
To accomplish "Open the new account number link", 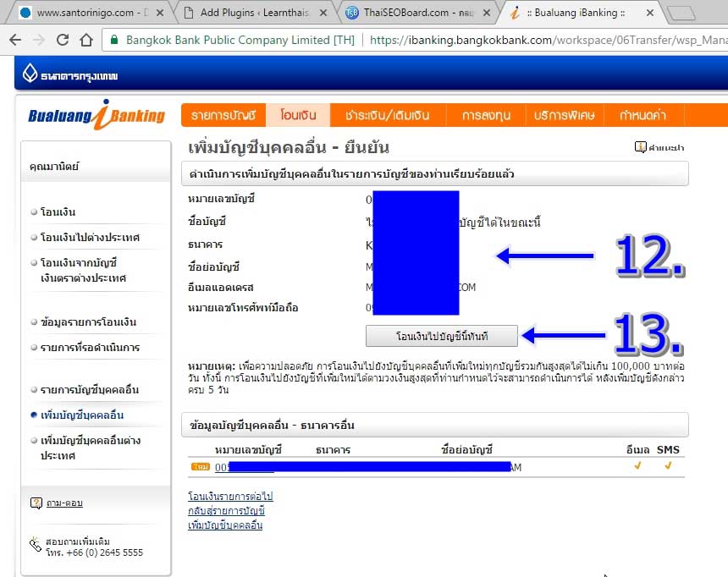I will [x=245, y=468].
